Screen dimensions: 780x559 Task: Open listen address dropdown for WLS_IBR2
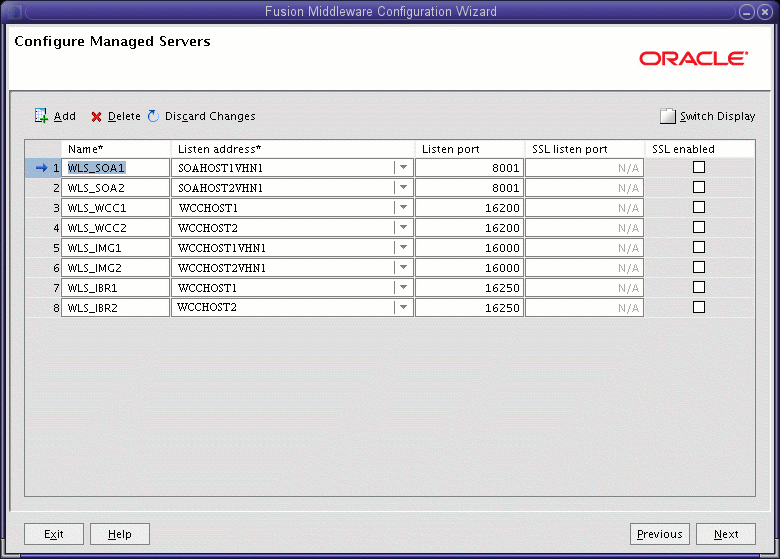coord(403,307)
